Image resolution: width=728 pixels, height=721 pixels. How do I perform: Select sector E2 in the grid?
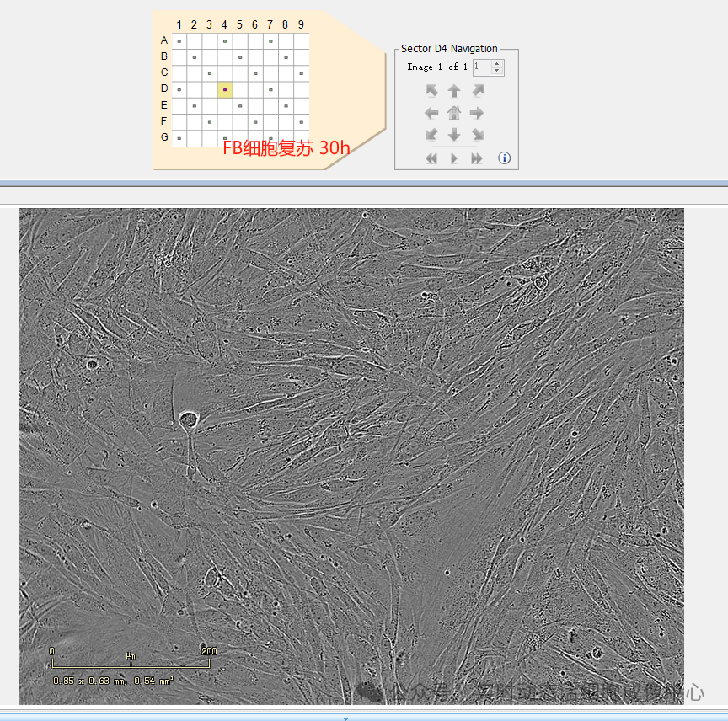pos(195,106)
